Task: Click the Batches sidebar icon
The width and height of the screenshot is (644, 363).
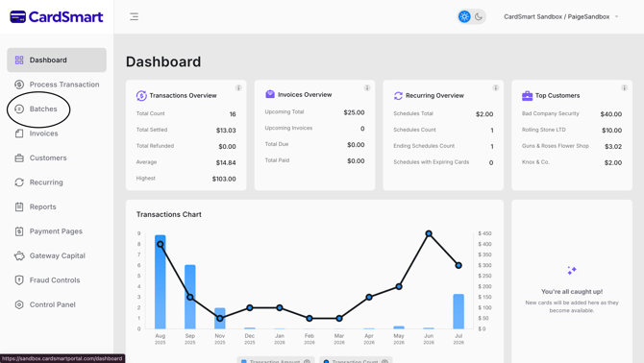Action: 19,109
